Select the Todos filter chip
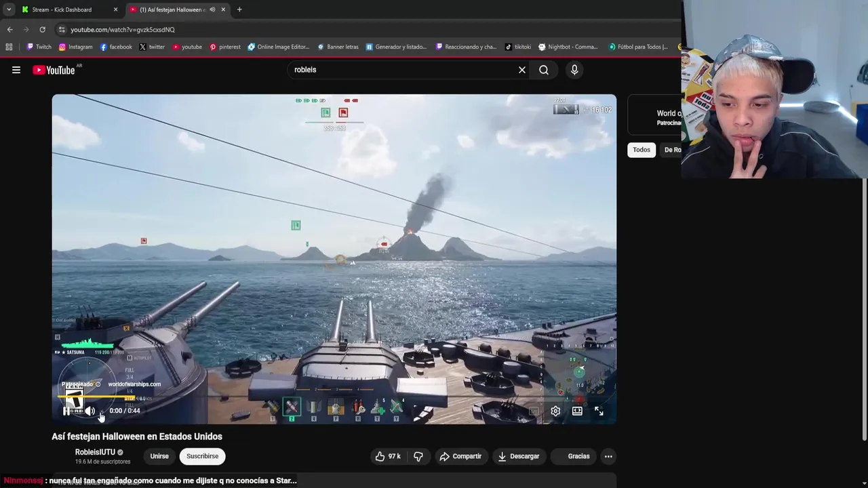 click(x=642, y=150)
